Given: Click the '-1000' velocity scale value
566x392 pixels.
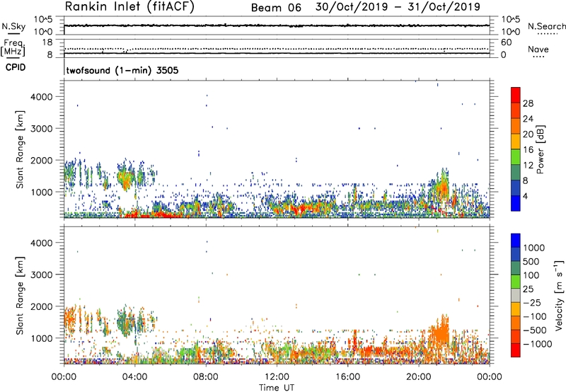Looking at the screenshot, I should [537, 344].
